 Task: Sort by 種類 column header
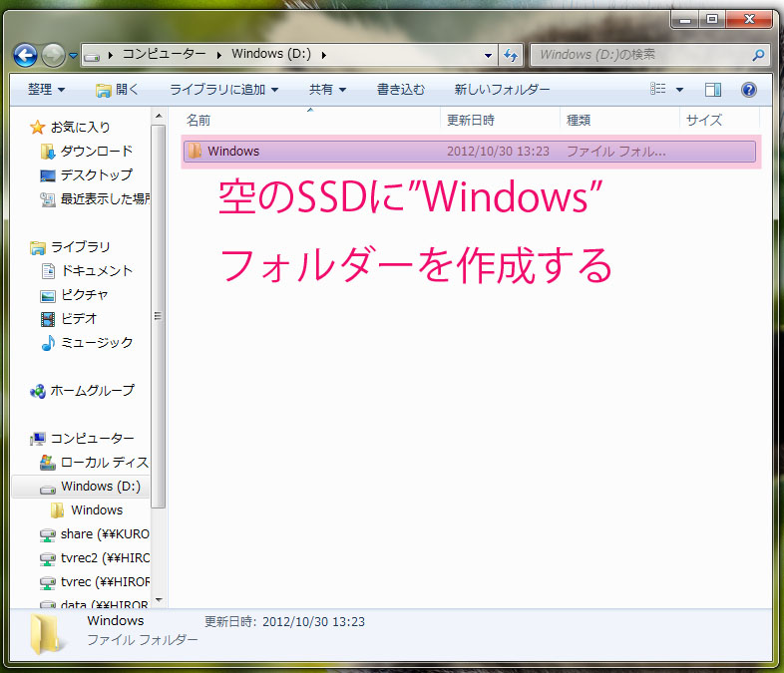[579, 121]
